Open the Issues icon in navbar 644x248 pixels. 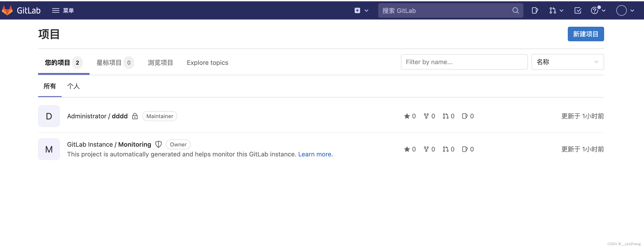[x=535, y=10]
